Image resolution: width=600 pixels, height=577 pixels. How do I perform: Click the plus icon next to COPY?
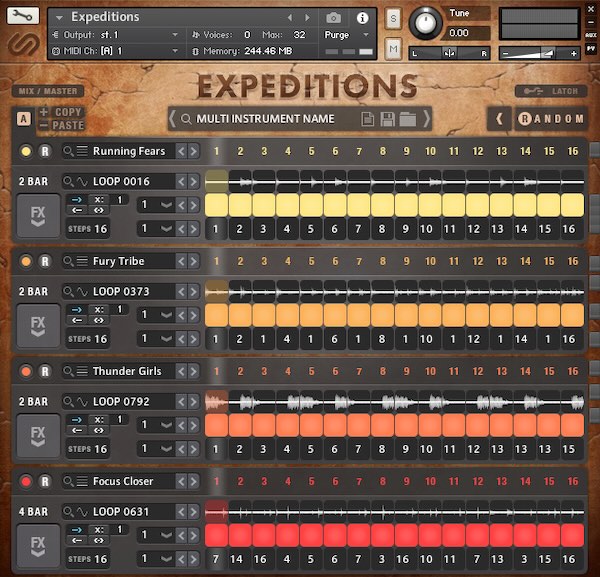point(44,112)
